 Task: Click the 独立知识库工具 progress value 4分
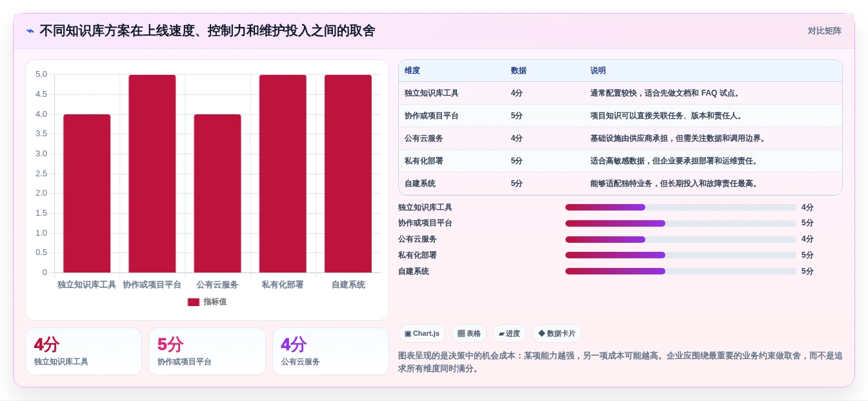coord(807,207)
